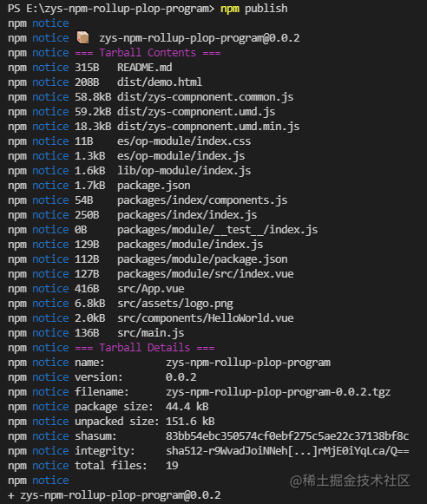Select 'es/op-module/index.css' path
Screen dimensions: 427x504
point(184,141)
